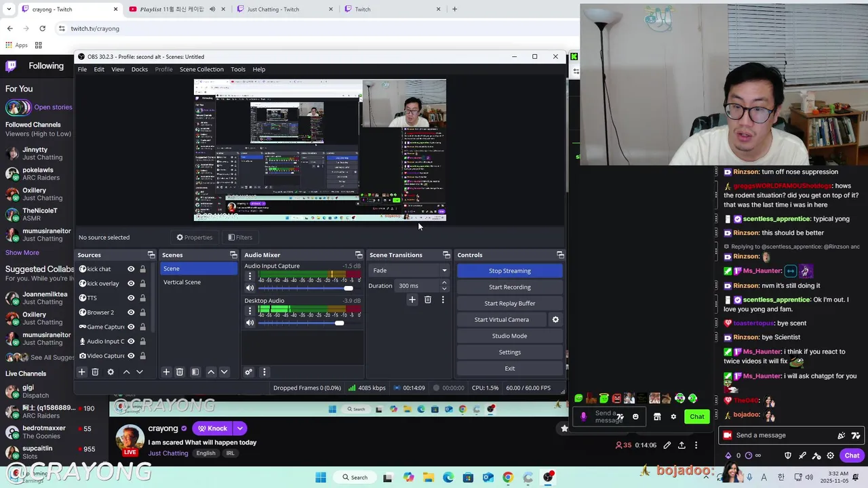Click Start Virtual Camera button

(x=502, y=319)
